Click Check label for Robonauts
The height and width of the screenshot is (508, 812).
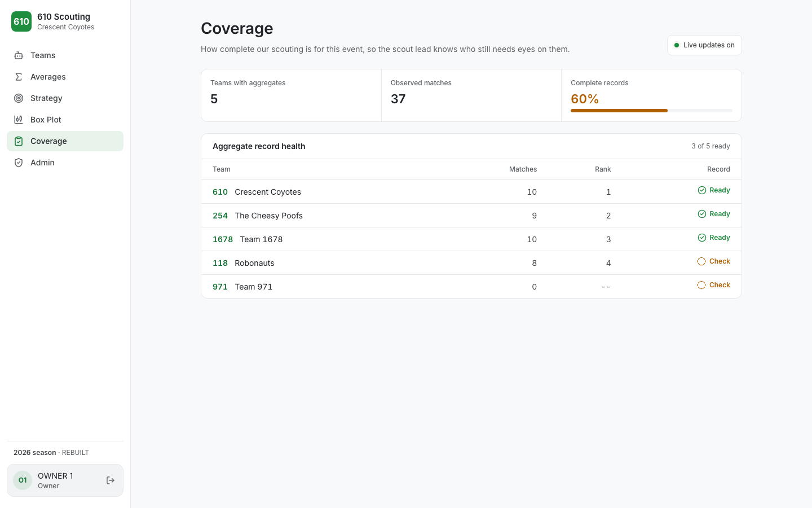click(x=720, y=261)
